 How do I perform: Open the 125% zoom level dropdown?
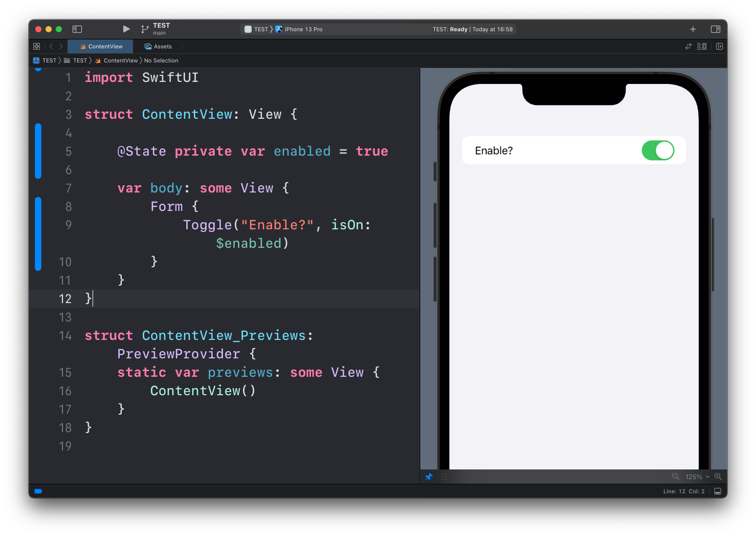[x=697, y=477]
